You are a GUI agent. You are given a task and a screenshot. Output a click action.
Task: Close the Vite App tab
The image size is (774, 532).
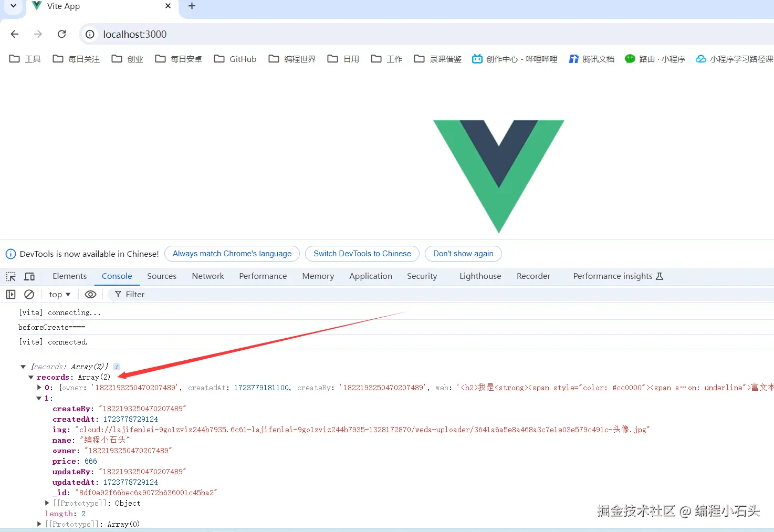tap(168, 6)
